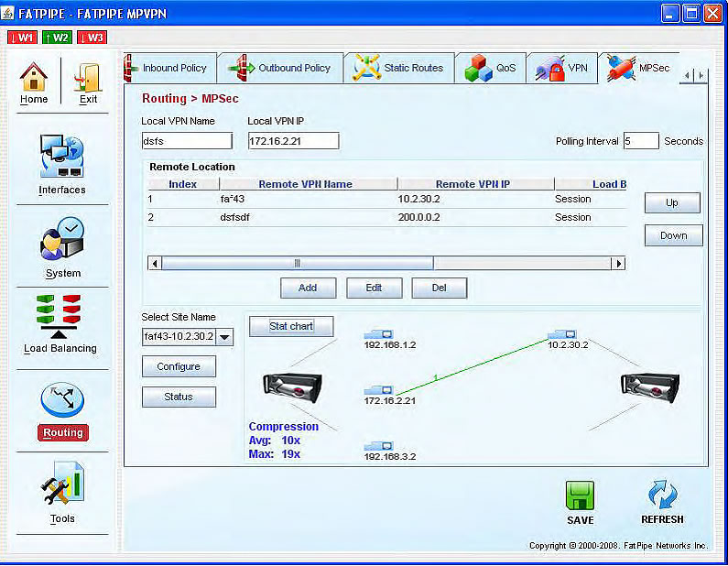Open the VPN tab
This screenshot has width=728, height=566.
pos(561,68)
